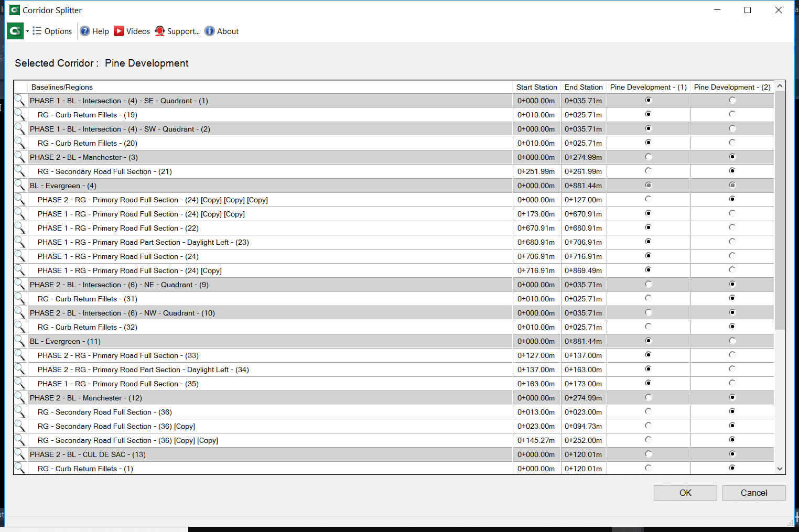The width and height of the screenshot is (799, 532).
Task: Click magnifier for NW - Quadrant - (10) baseline
Action: point(20,312)
